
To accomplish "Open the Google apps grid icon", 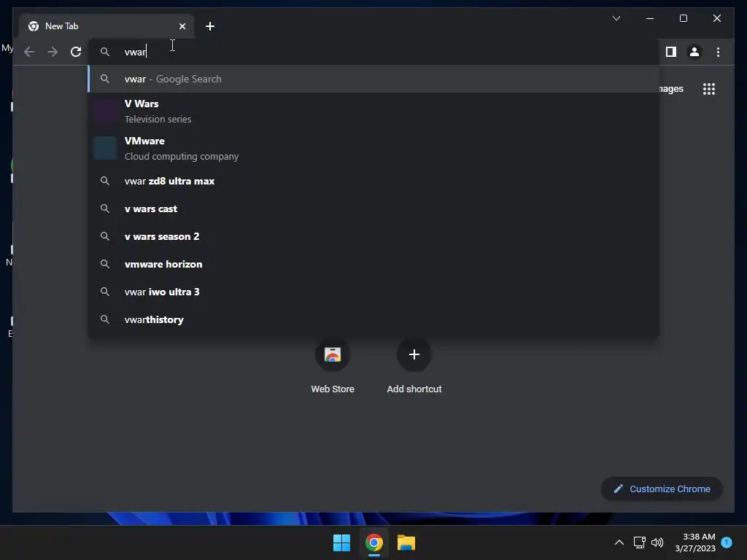I will coord(709,88).
